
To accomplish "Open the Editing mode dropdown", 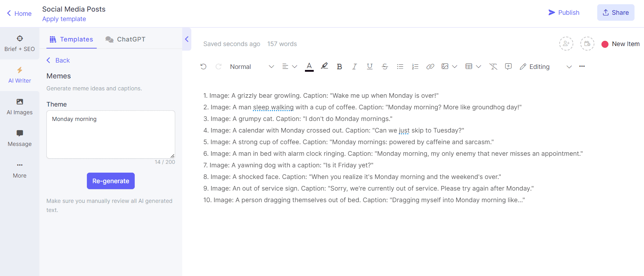I will pyautogui.click(x=546, y=66).
